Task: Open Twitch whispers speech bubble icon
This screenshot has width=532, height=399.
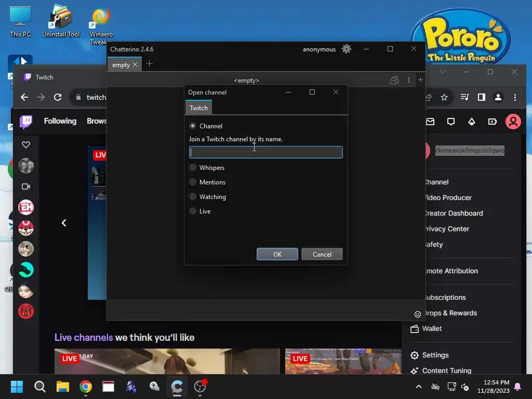Action: (x=451, y=122)
